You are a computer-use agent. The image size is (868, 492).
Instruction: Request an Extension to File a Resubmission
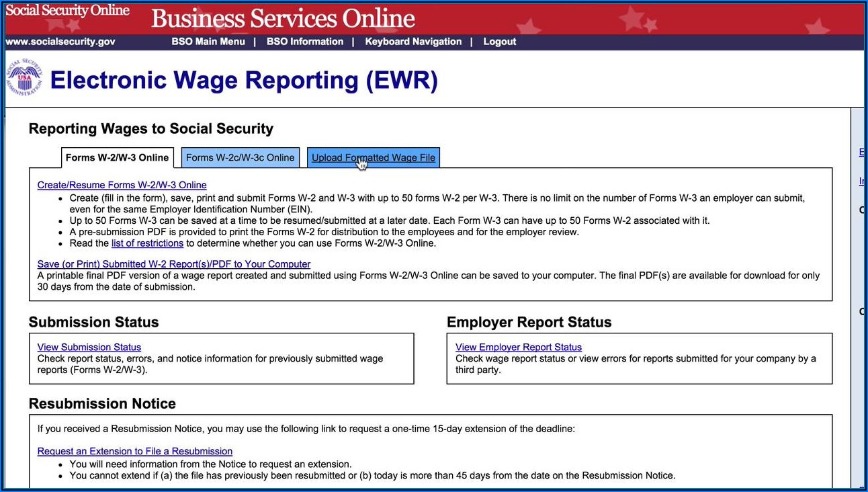click(135, 452)
